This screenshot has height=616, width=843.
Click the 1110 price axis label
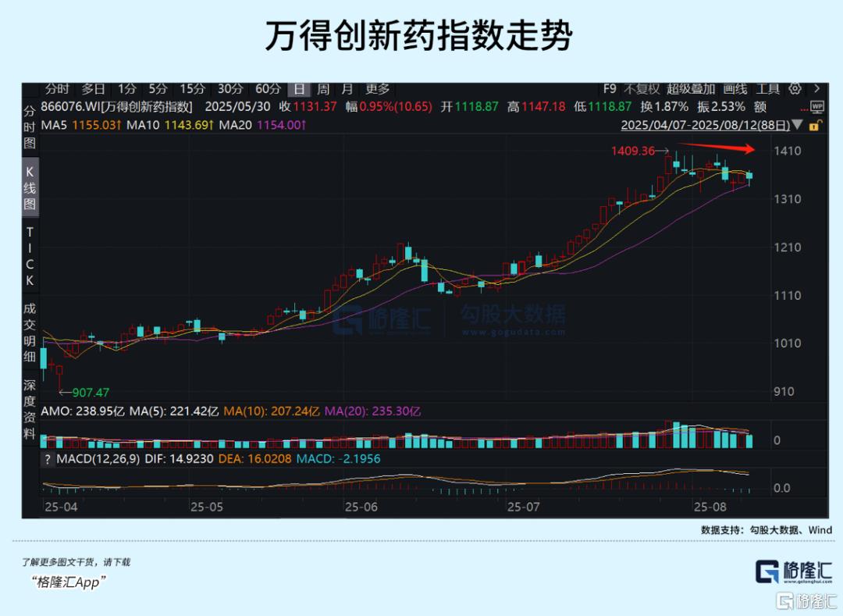click(787, 296)
